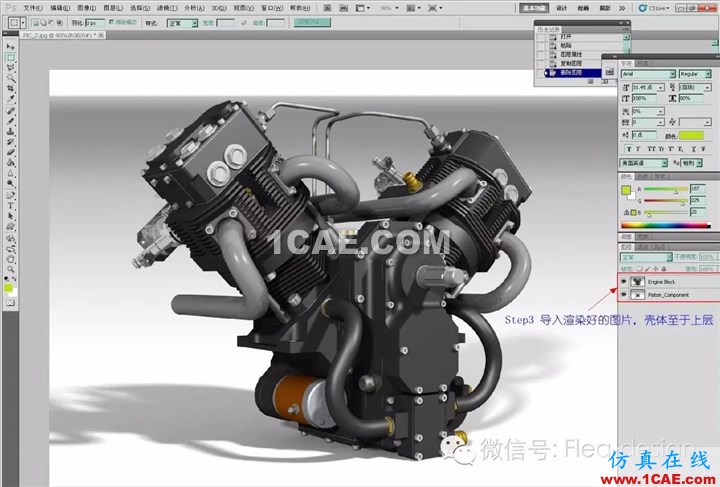The height and width of the screenshot is (487, 720).
Task: Select the Path Selection tool
Action: point(10,217)
